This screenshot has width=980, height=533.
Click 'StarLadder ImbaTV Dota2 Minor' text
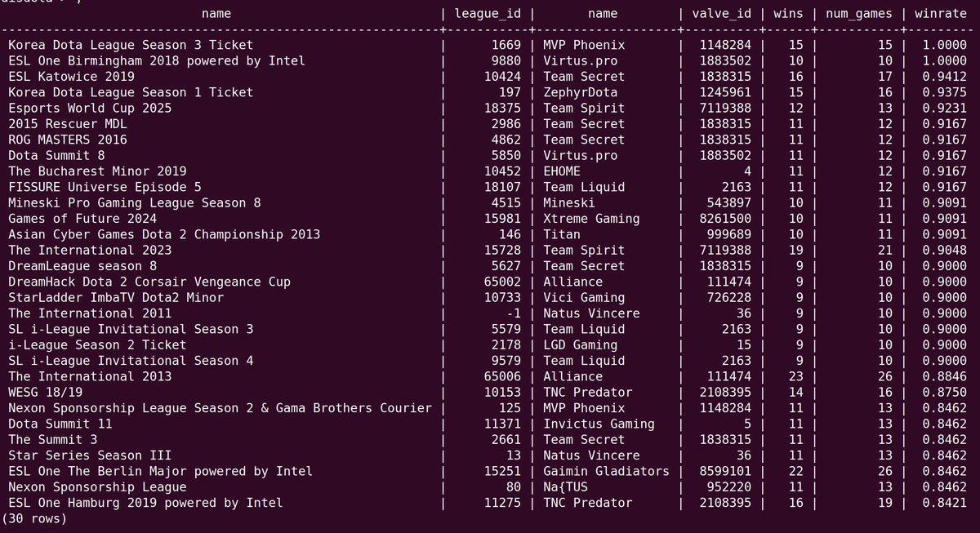[116, 297]
